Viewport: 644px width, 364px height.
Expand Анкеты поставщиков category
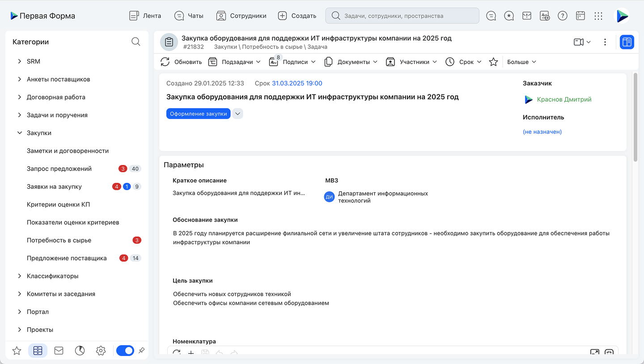[x=19, y=79]
